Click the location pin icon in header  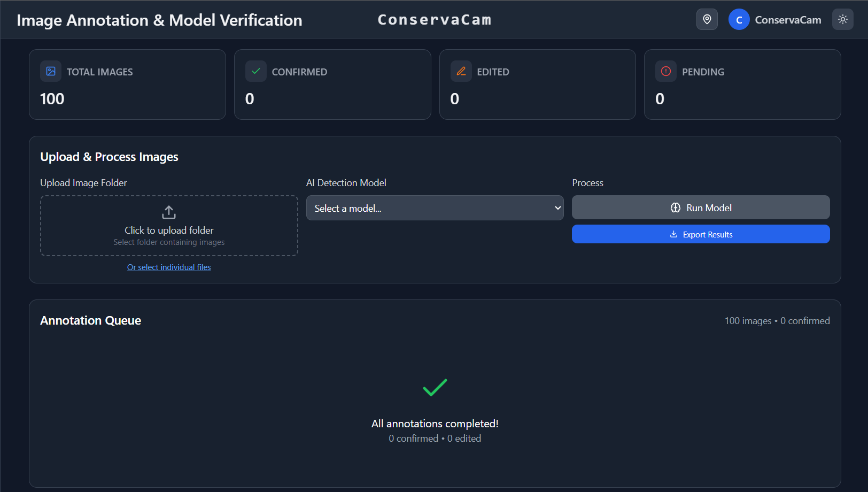pos(707,20)
